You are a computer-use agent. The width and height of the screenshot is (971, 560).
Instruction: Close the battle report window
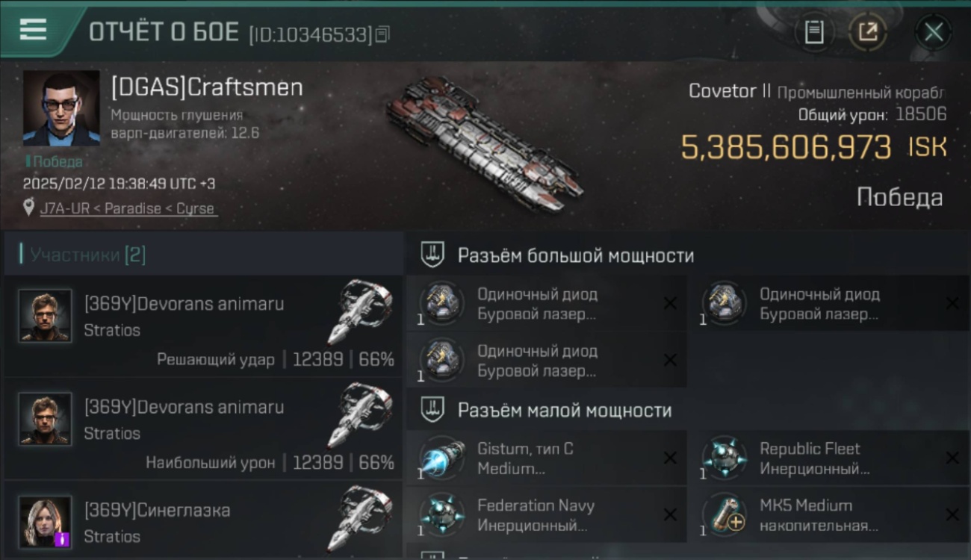[934, 32]
